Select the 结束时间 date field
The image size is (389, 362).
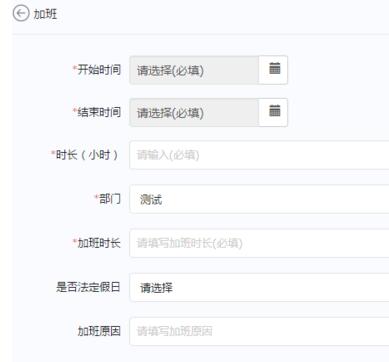[194, 113]
